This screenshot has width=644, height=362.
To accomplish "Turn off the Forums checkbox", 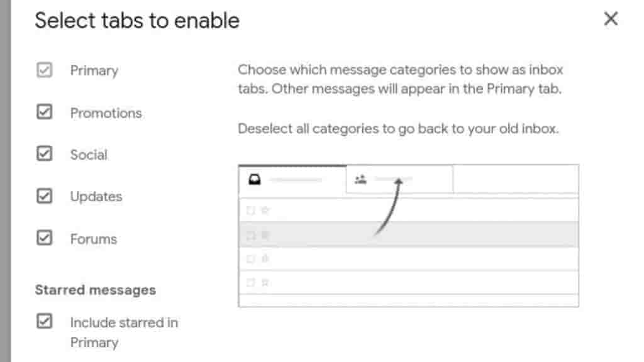I will pyautogui.click(x=44, y=239).
